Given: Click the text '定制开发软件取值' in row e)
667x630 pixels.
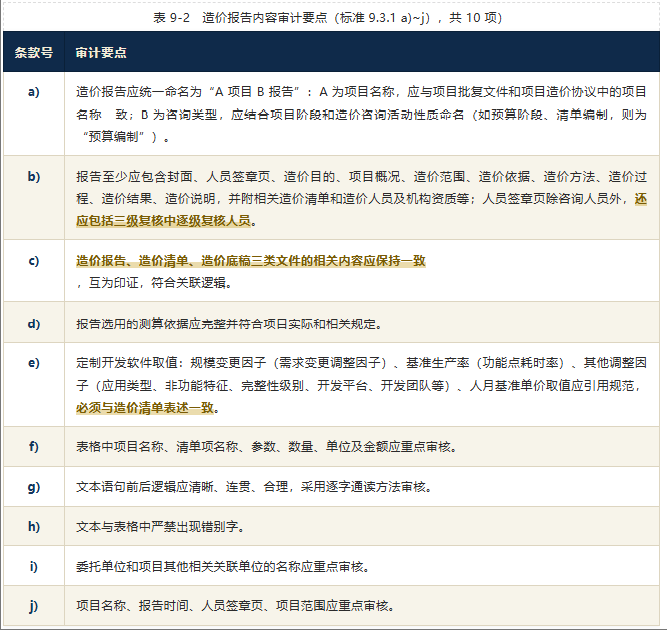Looking at the screenshot, I should pyautogui.click(x=126, y=363).
